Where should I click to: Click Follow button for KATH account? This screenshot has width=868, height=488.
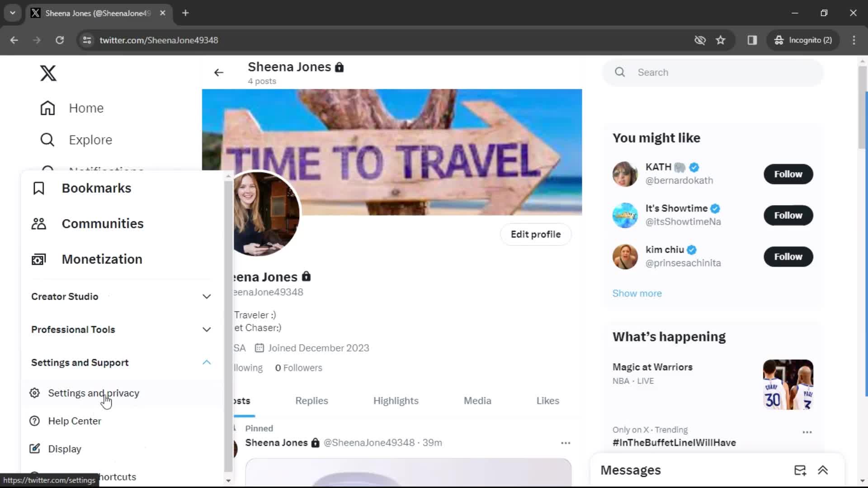click(x=788, y=174)
